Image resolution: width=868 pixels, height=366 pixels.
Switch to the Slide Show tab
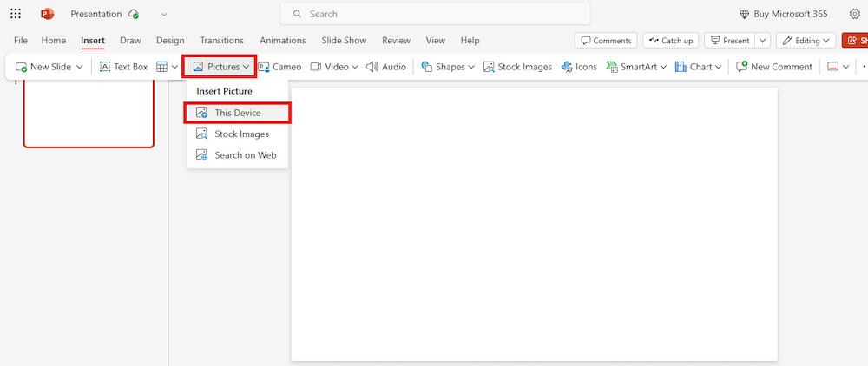tap(344, 41)
